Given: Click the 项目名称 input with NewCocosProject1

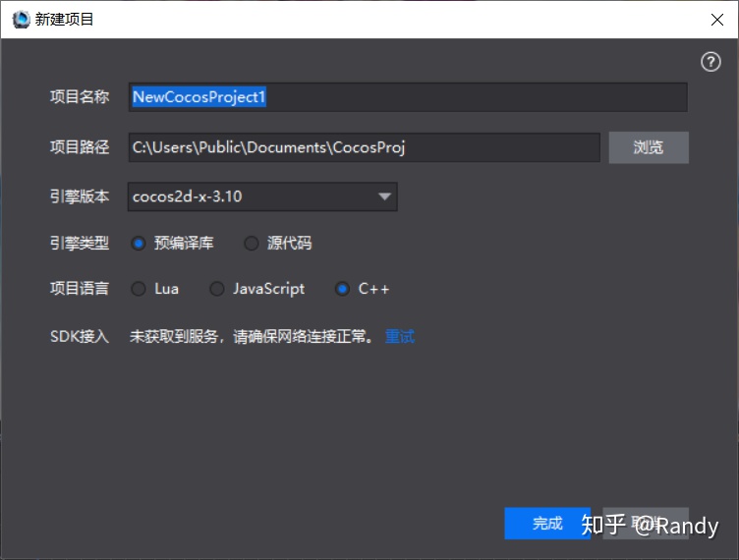Looking at the screenshot, I should coord(408,97).
